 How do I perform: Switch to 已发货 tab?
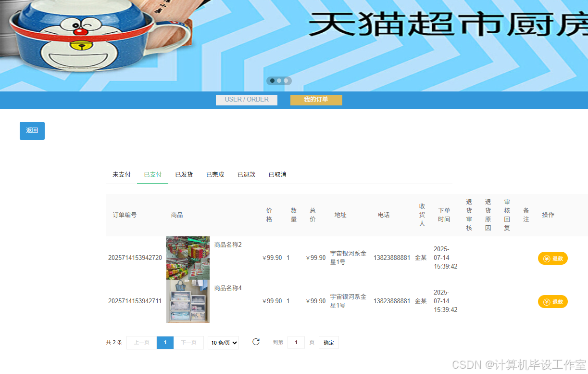(x=184, y=174)
